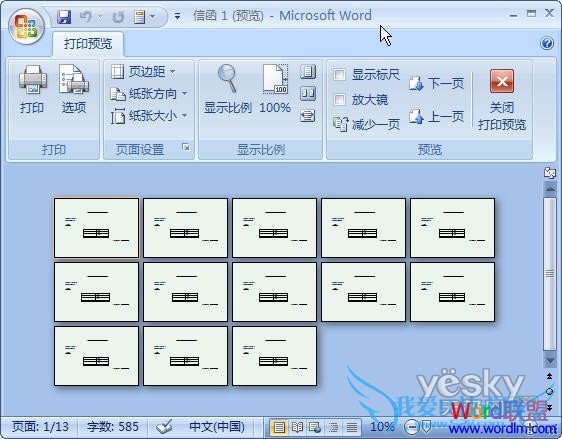Click the proofing check icon in status bar
This screenshot has width=562, height=439.
click(164, 426)
